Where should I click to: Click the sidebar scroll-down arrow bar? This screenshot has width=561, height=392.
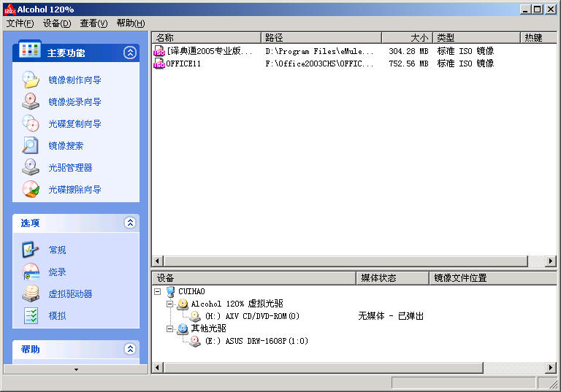pyautogui.click(x=76, y=369)
